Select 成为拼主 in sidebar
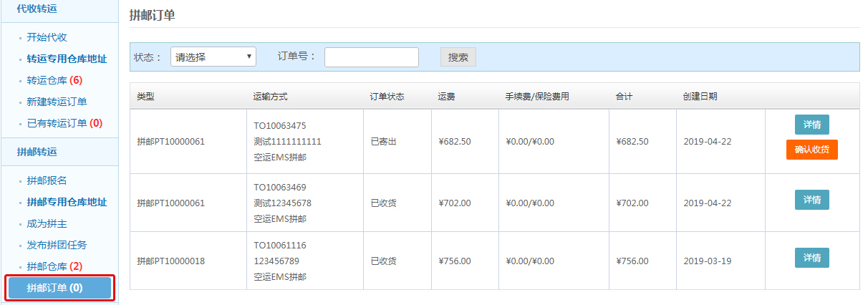 (47, 223)
